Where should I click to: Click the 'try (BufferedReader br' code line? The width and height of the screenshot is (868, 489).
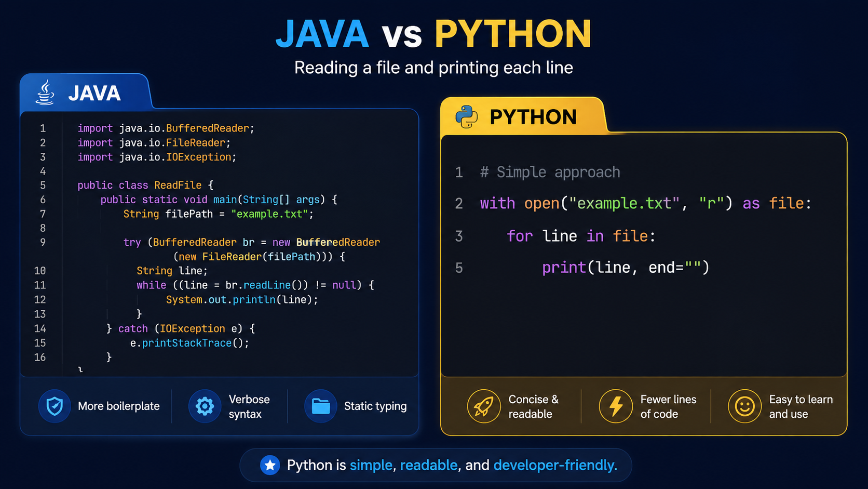click(252, 242)
